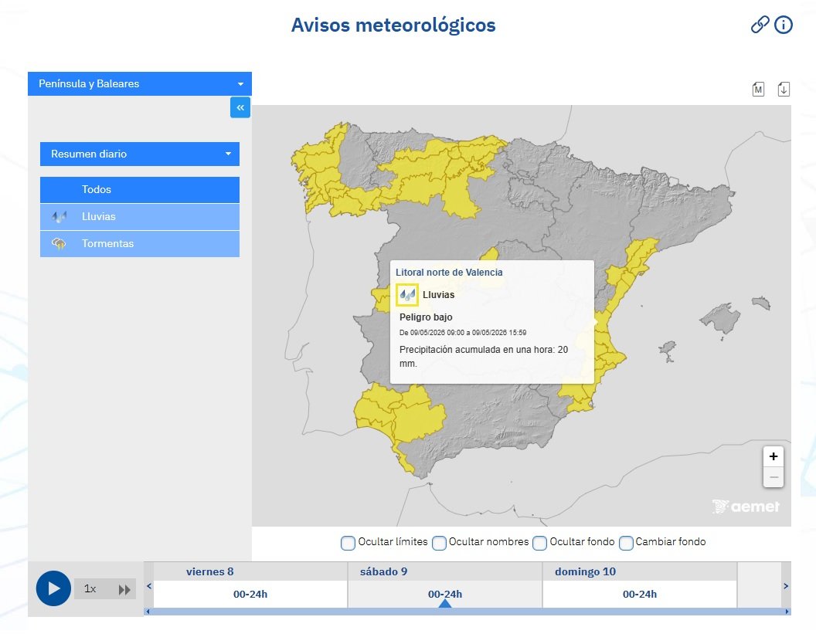This screenshot has height=644, width=816.
Task: Open the information icon
Action: pos(784,25)
